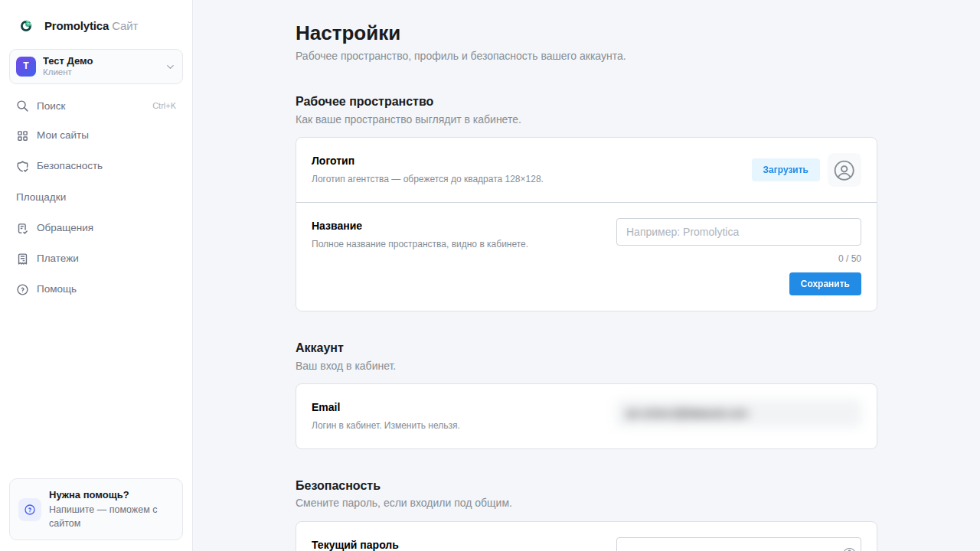This screenshot has width=980, height=551.
Task: Open the Нужна помощь card
Action: 96,510
